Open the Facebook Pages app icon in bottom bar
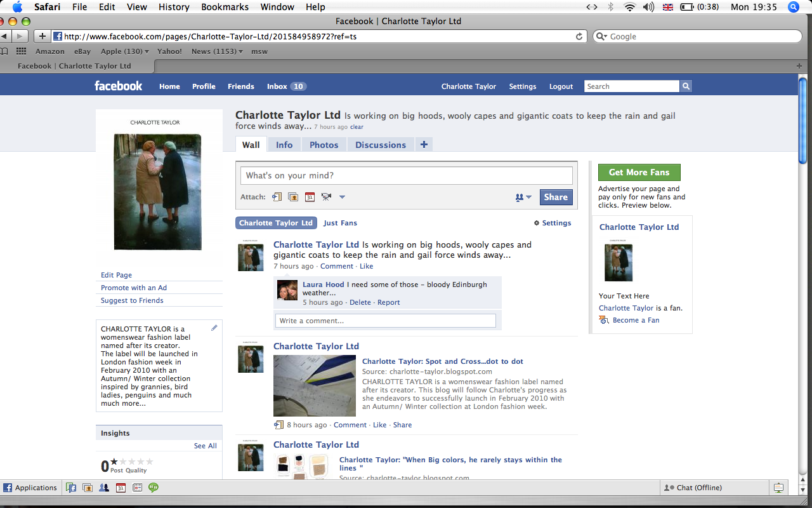This screenshot has width=812, height=508. (x=72, y=488)
